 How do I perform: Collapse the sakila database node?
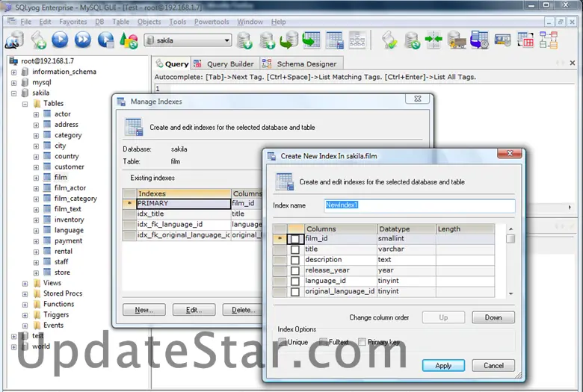click(13, 93)
